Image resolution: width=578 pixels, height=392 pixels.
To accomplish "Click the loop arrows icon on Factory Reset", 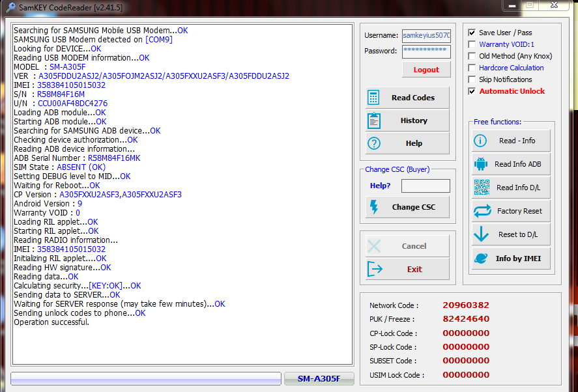I will (x=482, y=211).
